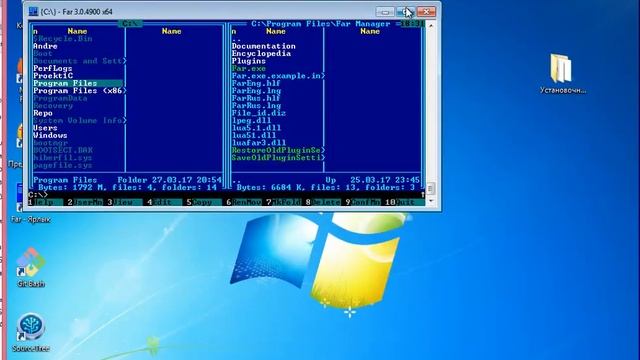
Task: Click the 6 RenMov function key
Action: click(244, 202)
